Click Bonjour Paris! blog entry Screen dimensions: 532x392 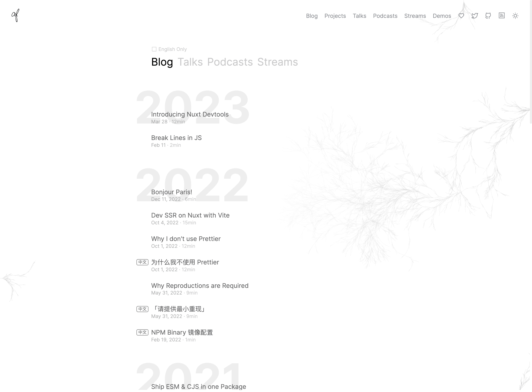(x=171, y=192)
